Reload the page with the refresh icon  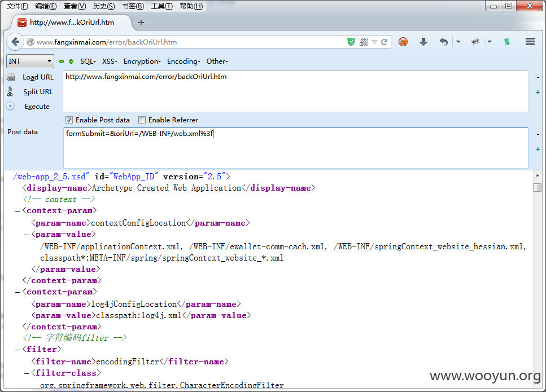point(384,42)
